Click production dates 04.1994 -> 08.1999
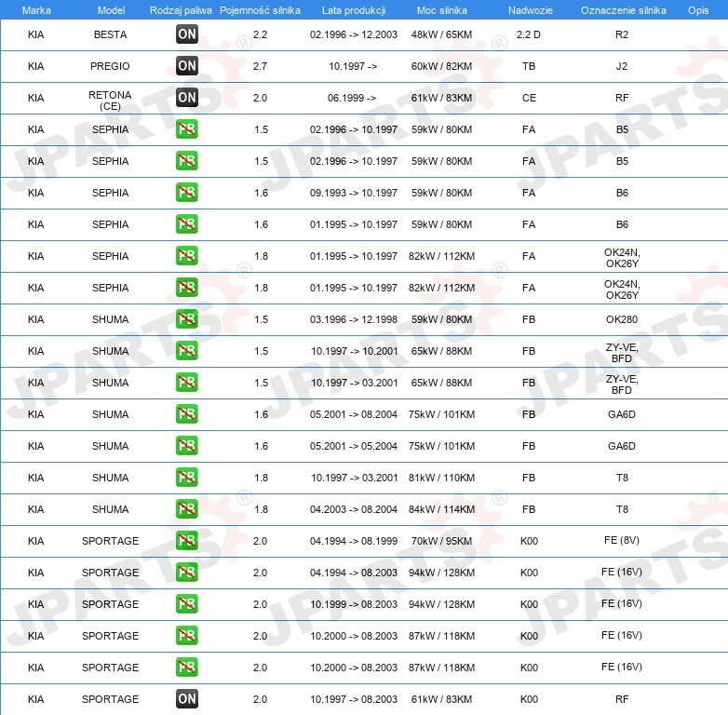The width and height of the screenshot is (728, 715). (354, 540)
